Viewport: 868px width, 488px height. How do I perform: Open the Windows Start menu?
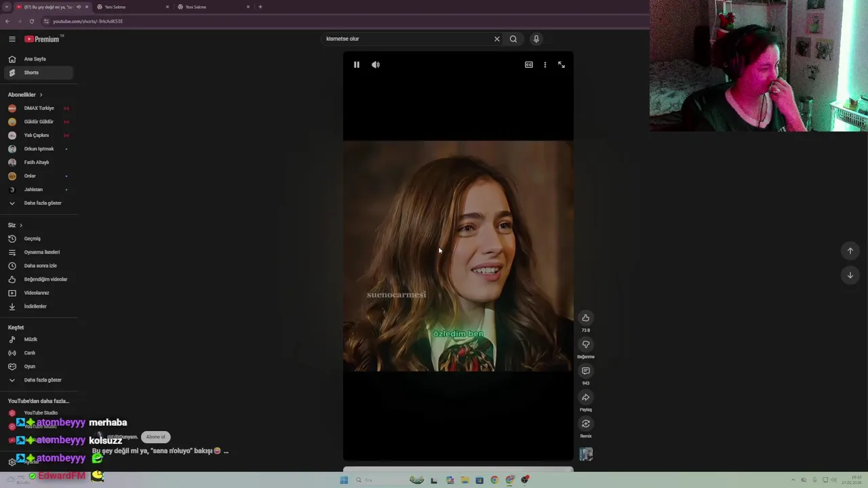344,480
